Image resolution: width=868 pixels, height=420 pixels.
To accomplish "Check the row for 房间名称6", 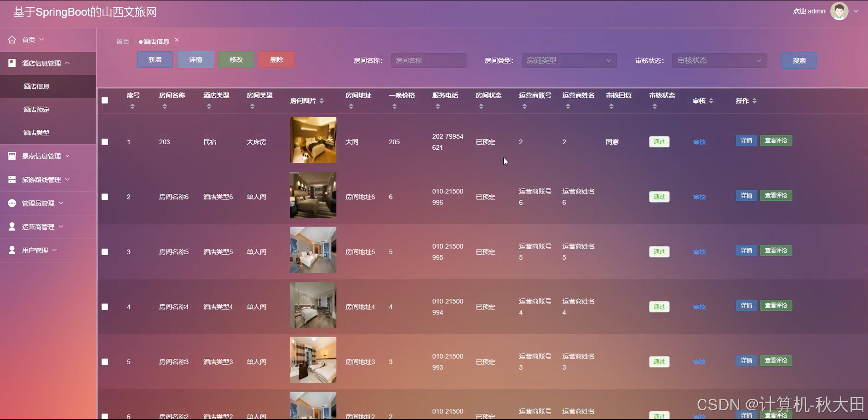I will [105, 197].
